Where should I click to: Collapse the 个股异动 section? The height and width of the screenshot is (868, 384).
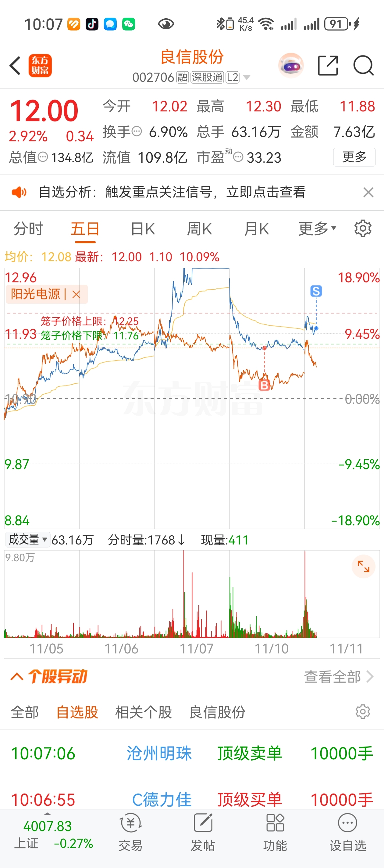point(17,676)
